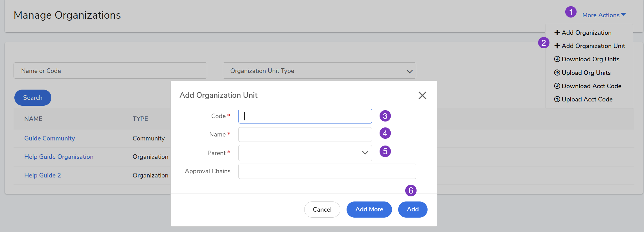The width and height of the screenshot is (644, 232).
Task: Open the Guide Community link
Action: click(49, 138)
